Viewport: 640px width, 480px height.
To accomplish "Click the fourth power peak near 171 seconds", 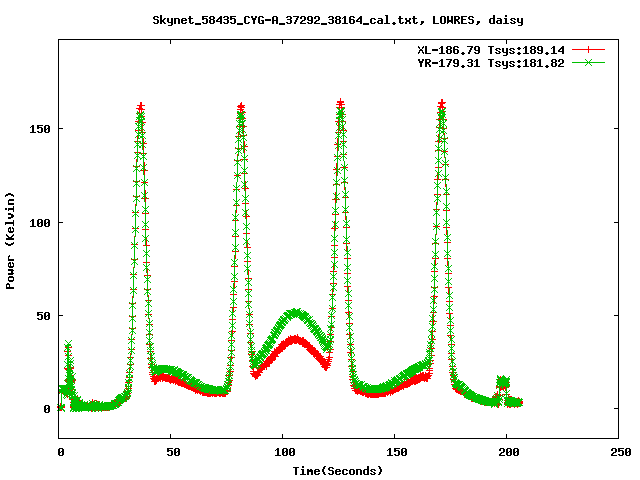I will click(442, 104).
